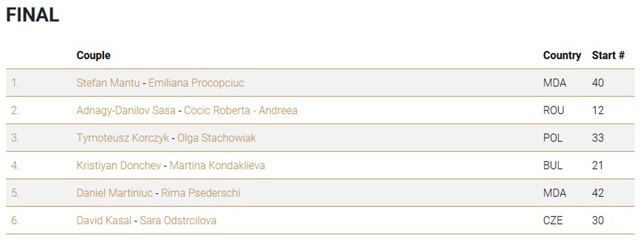644x241 pixels.
Task: Select the Sara Odstrcilova link
Action: coord(178,220)
